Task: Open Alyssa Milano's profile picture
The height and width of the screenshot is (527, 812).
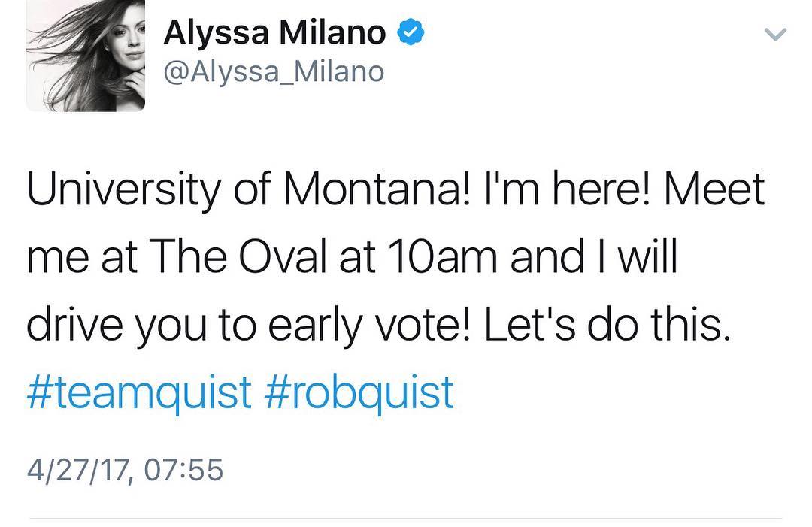Action: click(86, 56)
